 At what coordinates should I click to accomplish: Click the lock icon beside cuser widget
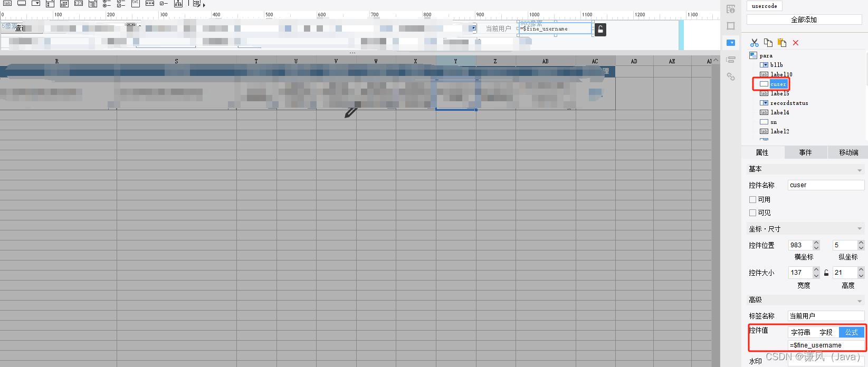pyautogui.click(x=600, y=30)
